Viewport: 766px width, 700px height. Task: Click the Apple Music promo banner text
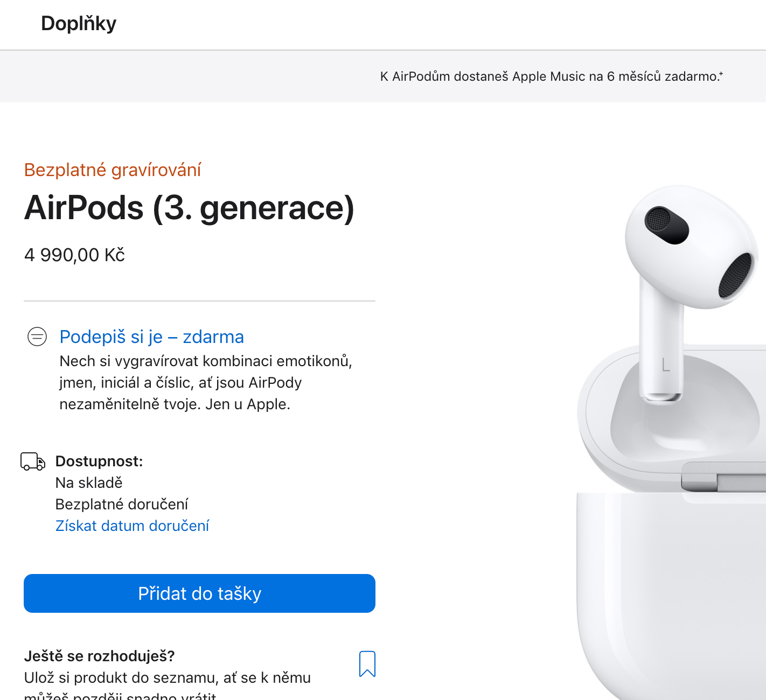pyautogui.click(x=549, y=76)
